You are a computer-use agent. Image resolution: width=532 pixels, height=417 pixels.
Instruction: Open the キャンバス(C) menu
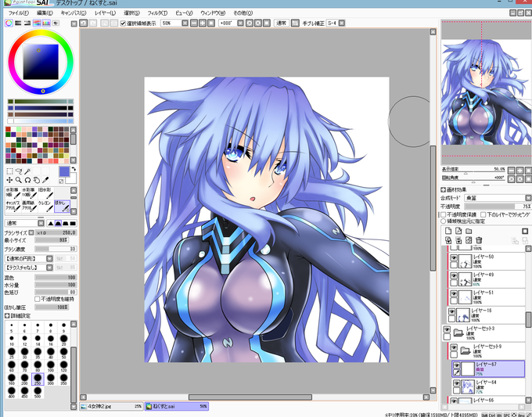pyautogui.click(x=74, y=13)
